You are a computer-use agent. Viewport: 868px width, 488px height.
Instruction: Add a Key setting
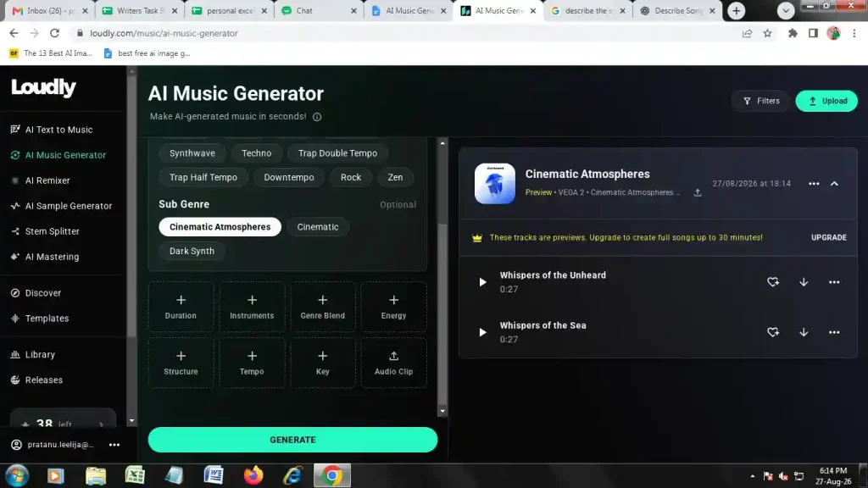pos(323,363)
